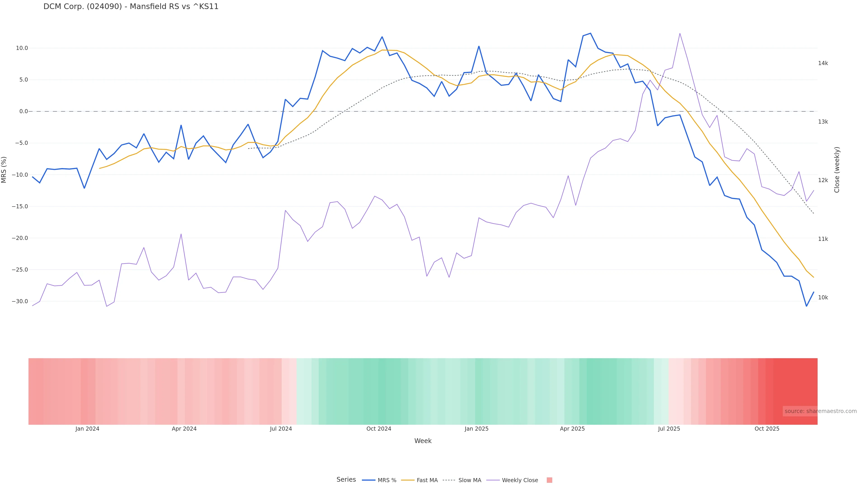Viewport: 868px width, 488px height.
Task: Click the pink square legend swatch
Action: click(549, 480)
